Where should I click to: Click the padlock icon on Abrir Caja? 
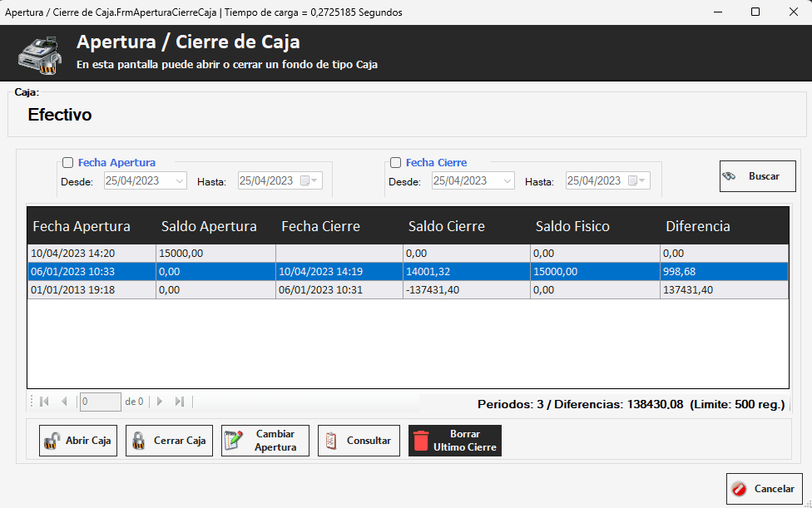[52, 441]
